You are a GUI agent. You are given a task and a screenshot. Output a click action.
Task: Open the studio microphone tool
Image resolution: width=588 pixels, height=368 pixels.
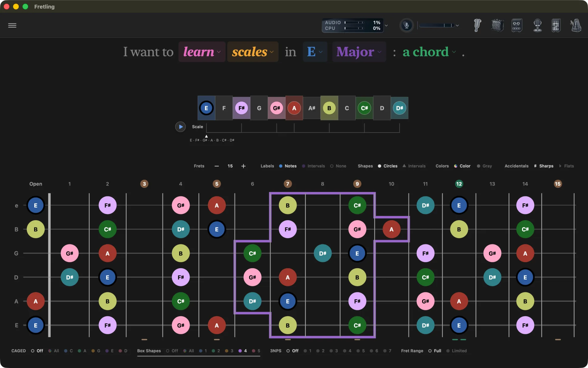tap(538, 25)
